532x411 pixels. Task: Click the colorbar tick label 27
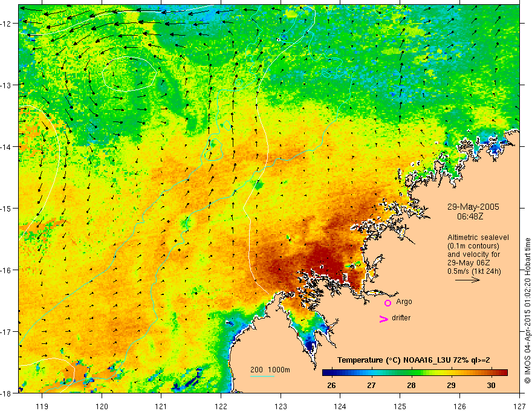point(372,385)
